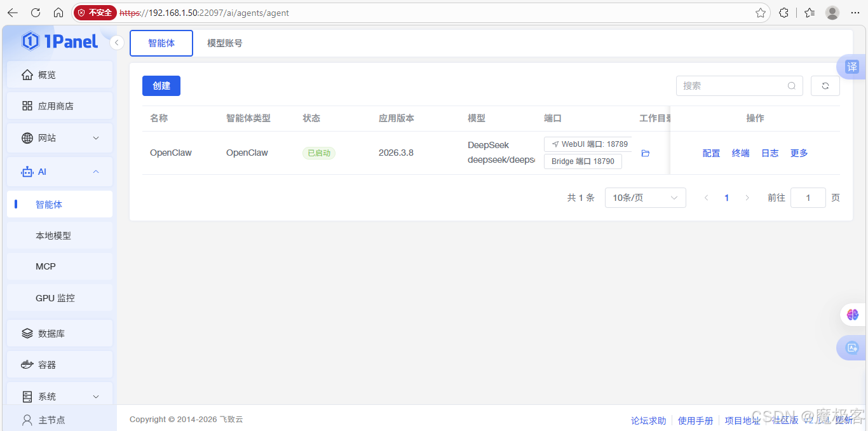The height and width of the screenshot is (431, 868).
Task: Open 数据库 in sidebar
Action: click(x=60, y=333)
